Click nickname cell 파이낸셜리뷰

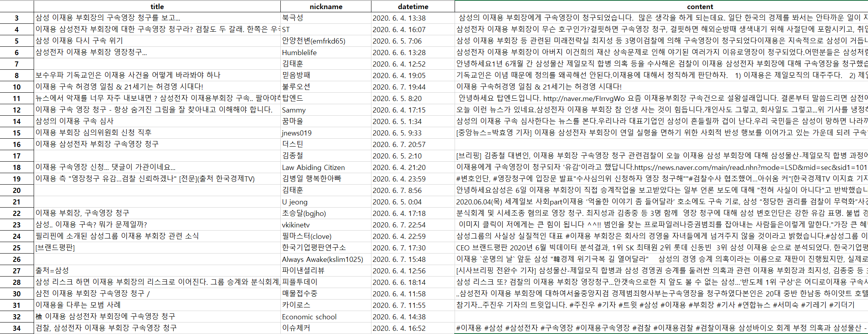[x=326, y=271]
